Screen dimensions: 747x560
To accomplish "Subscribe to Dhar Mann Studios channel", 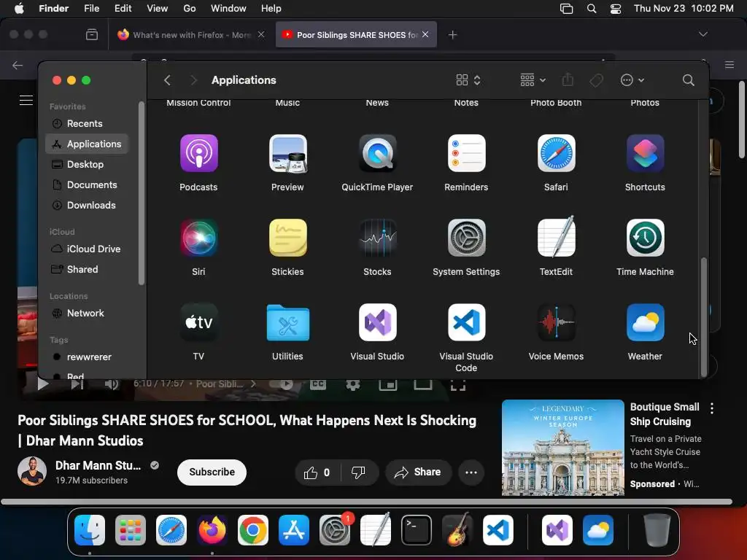I will (212, 472).
